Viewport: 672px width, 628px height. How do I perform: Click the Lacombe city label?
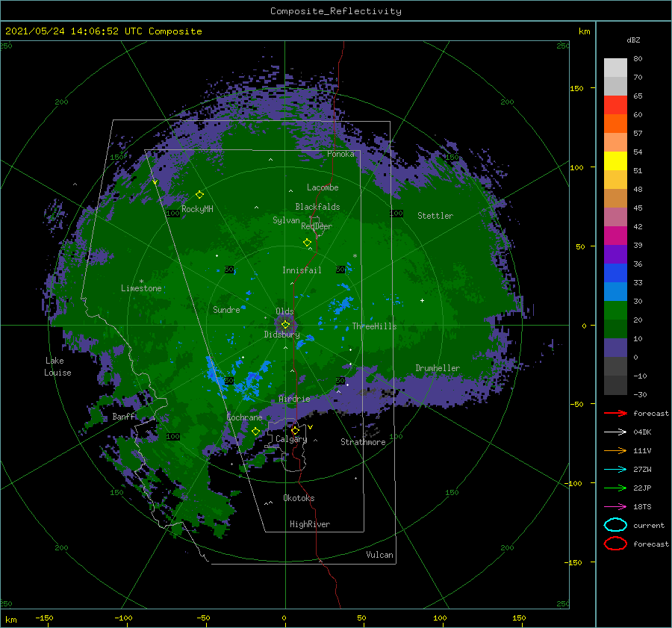pos(323,187)
